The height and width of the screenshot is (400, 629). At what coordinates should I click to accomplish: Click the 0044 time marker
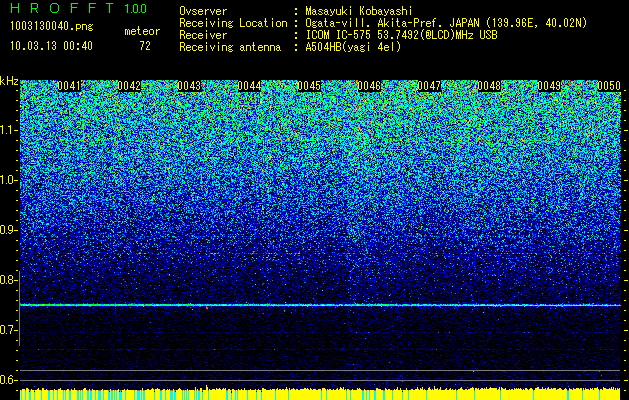(x=249, y=86)
